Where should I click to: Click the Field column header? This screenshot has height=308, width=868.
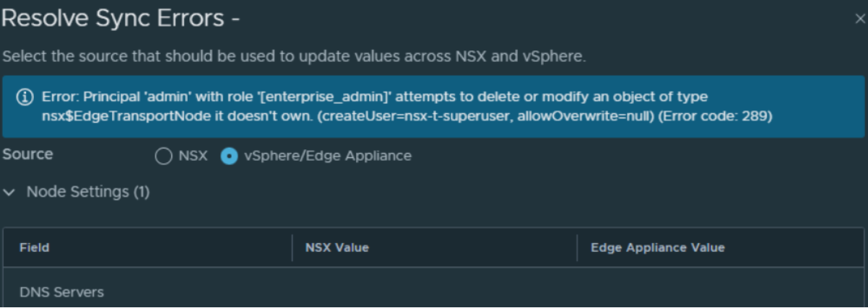pyautogui.click(x=35, y=248)
